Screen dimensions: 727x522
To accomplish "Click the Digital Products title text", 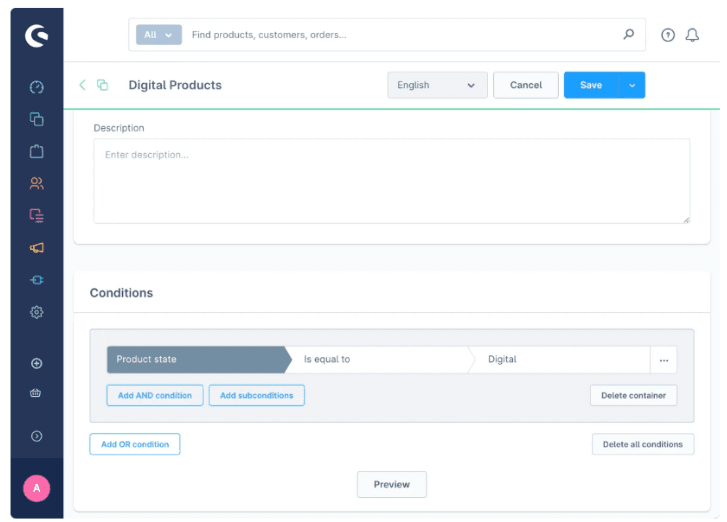I will pos(175,85).
